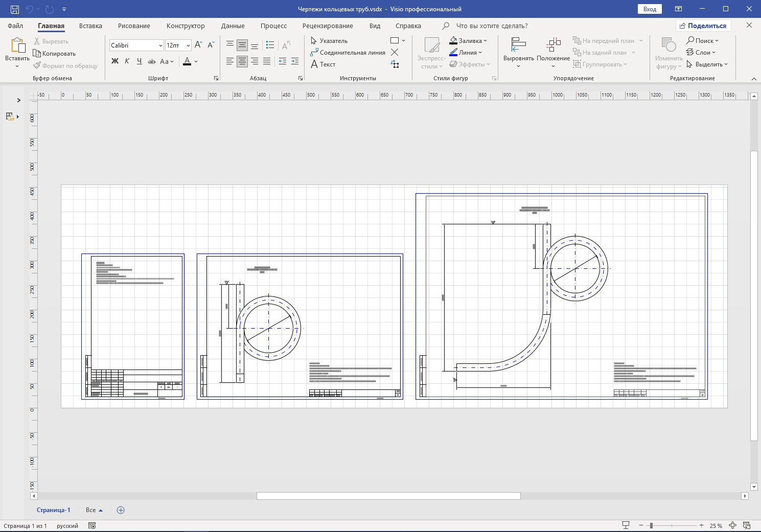Screen dimensions: 761x532
Task: Choose the Text (Текст) tool
Action: pyautogui.click(x=323, y=64)
